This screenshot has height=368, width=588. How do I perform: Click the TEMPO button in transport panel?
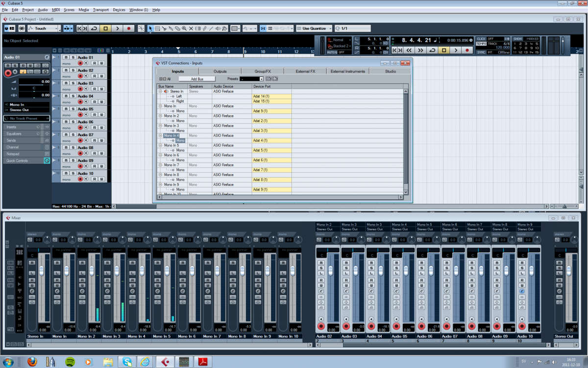click(x=481, y=44)
